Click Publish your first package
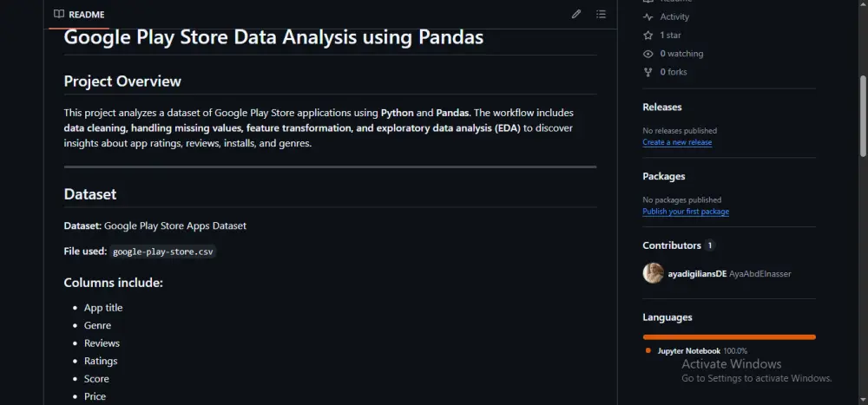The width and height of the screenshot is (868, 405). click(x=686, y=212)
